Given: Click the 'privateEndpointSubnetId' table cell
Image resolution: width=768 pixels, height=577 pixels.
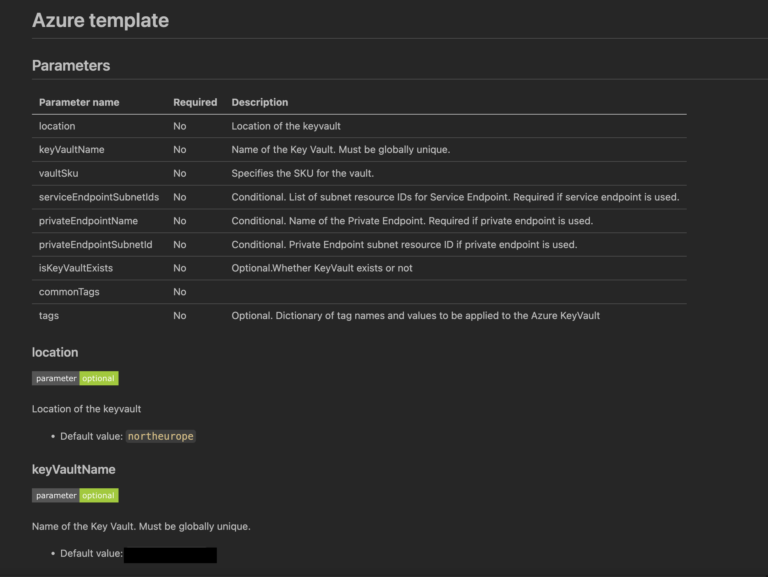Looking at the screenshot, I should (x=96, y=244).
